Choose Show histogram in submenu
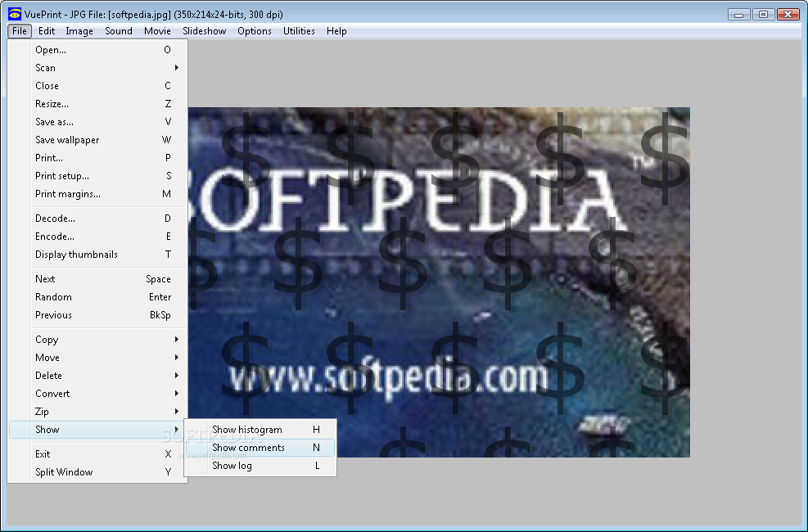This screenshot has width=808, height=532. pyautogui.click(x=260, y=430)
